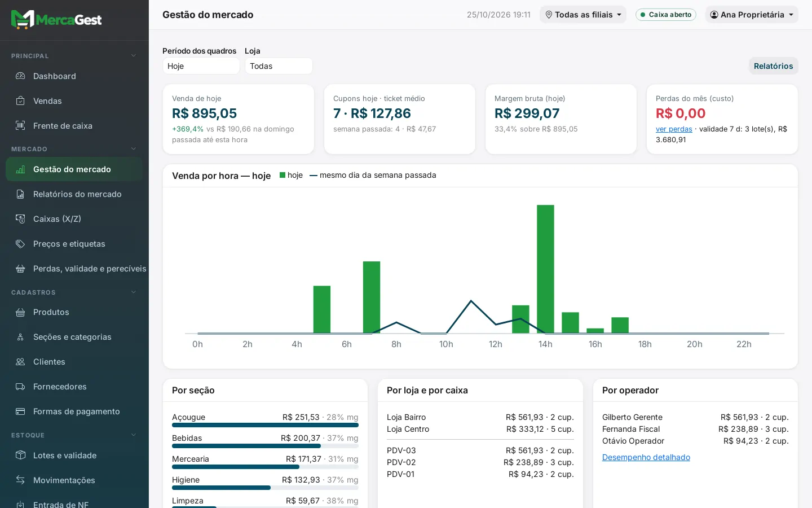Image resolution: width=812 pixels, height=508 pixels.
Task: Click the 'R$ 895,05' sales value
Action: pyautogui.click(x=205, y=113)
